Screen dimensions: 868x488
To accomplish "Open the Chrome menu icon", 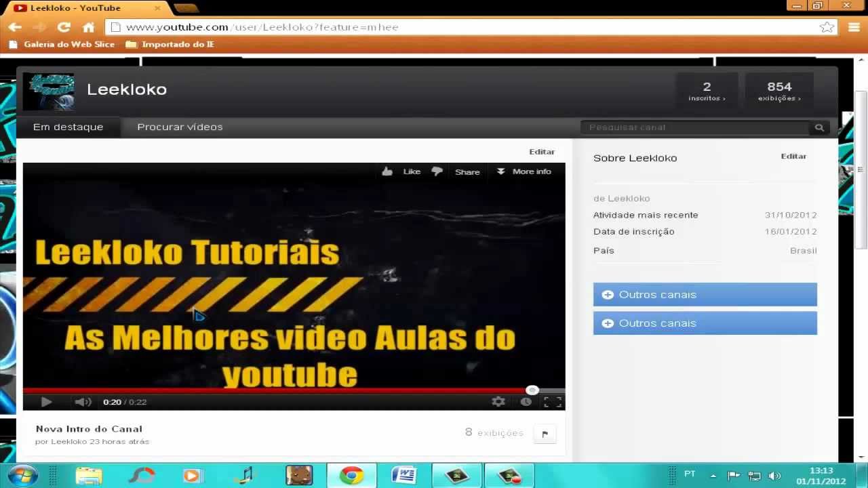I will (x=854, y=27).
